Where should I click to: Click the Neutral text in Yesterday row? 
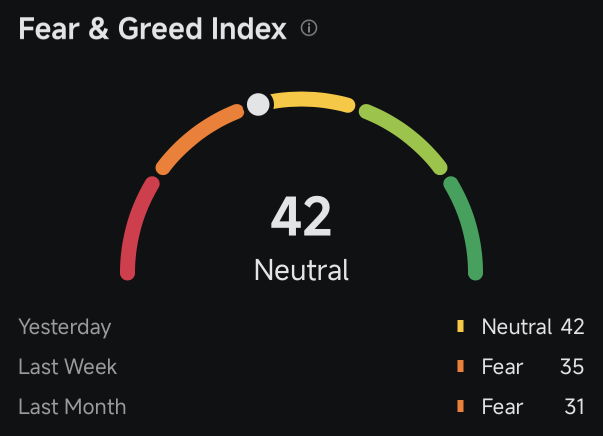coord(517,327)
